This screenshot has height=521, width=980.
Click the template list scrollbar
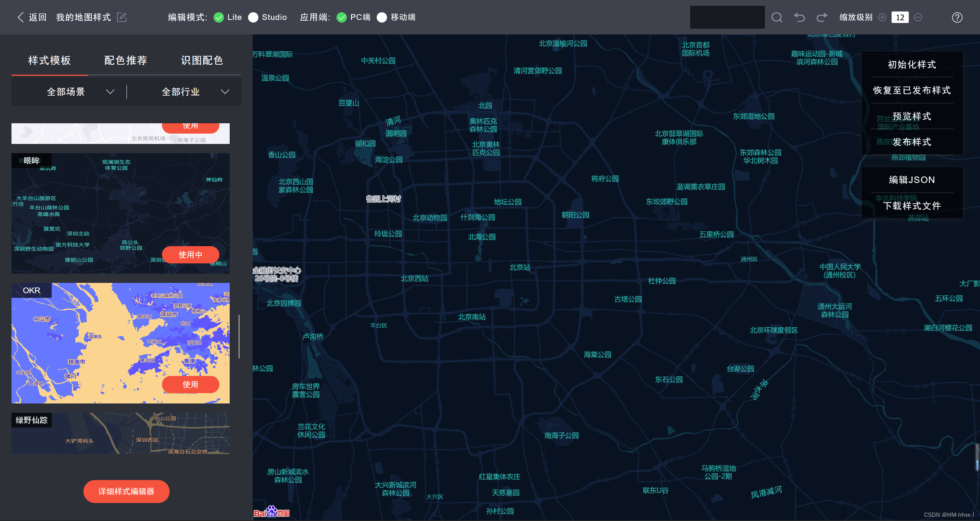(239, 336)
